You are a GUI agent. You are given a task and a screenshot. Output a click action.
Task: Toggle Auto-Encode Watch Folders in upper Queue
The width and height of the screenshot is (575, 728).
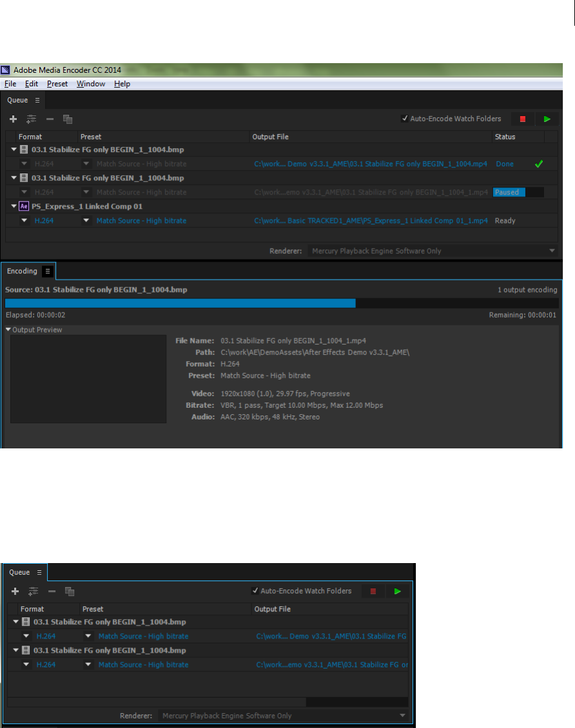pyautogui.click(x=405, y=119)
